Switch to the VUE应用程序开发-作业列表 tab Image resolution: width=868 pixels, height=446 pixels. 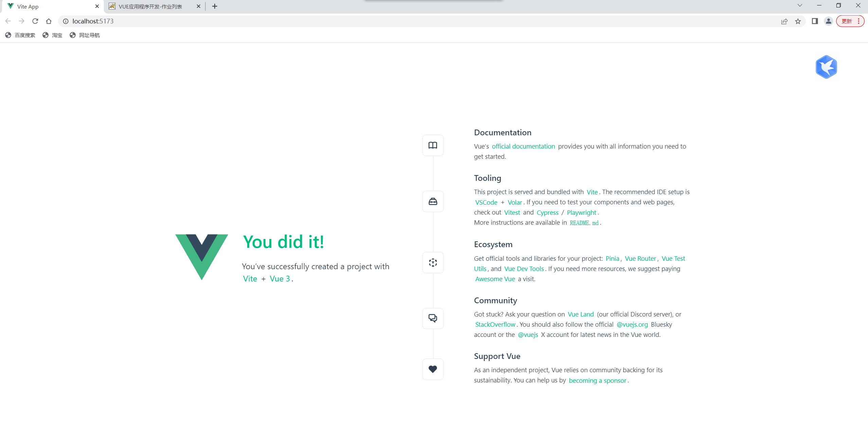click(x=155, y=6)
